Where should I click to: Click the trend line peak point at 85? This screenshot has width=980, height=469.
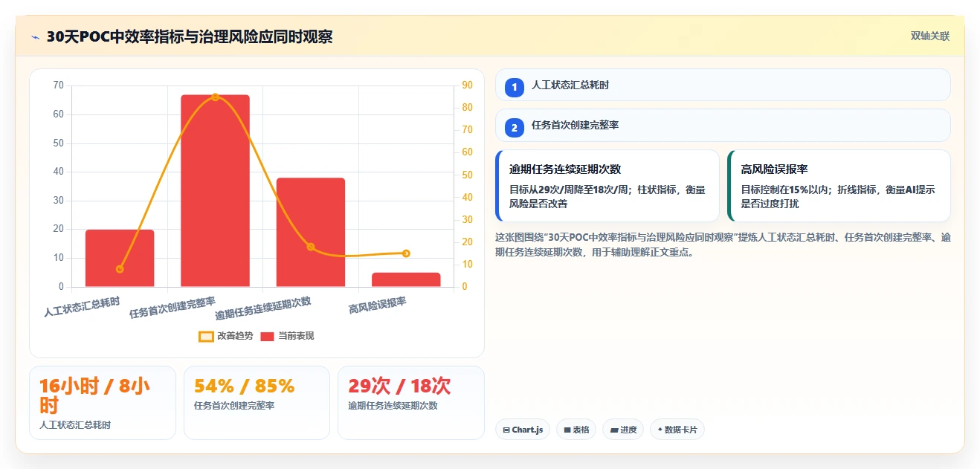pos(215,97)
